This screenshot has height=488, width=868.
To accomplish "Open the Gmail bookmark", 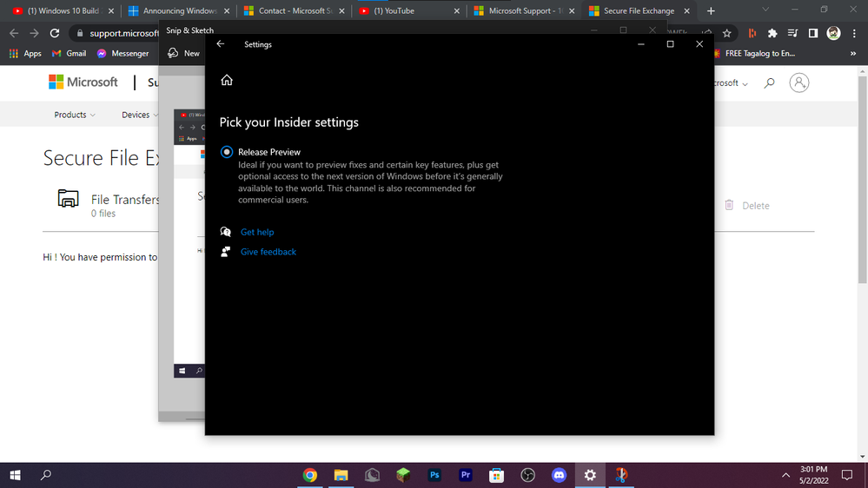I will coord(70,54).
